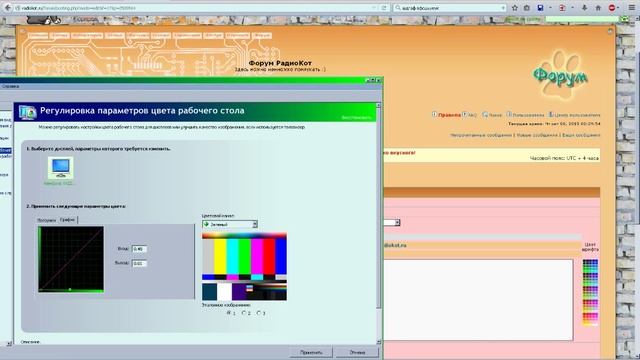The image size is (640, 360).
Task: Click the blue floppy disk toolbar icon
Action: click(x=540, y=8)
